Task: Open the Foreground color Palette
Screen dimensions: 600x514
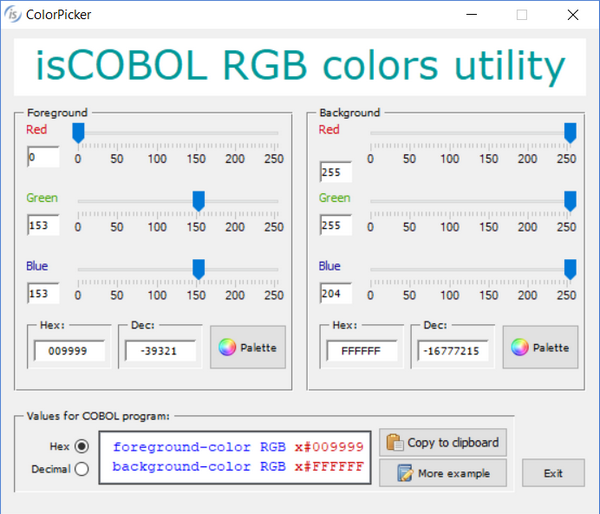Action: pyautogui.click(x=248, y=347)
